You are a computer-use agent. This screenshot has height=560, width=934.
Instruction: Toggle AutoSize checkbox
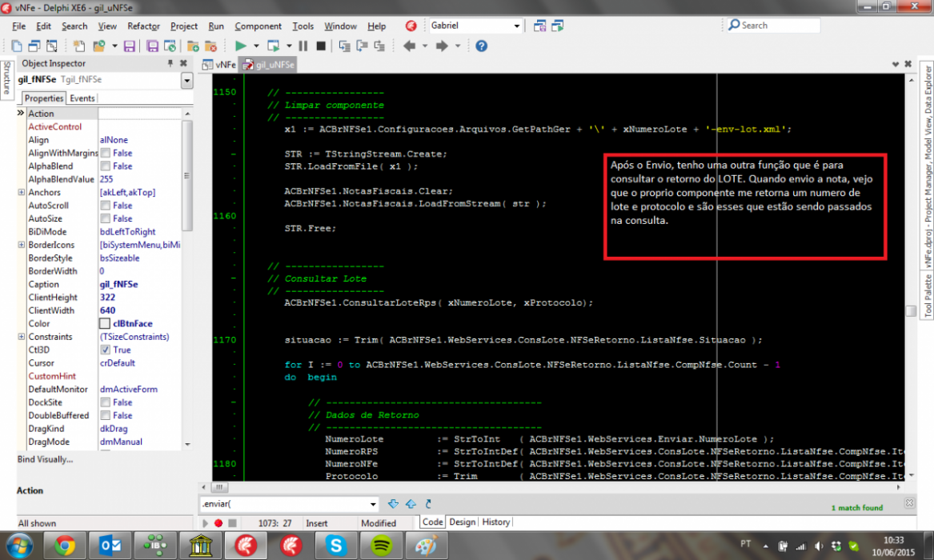[106, 218]
